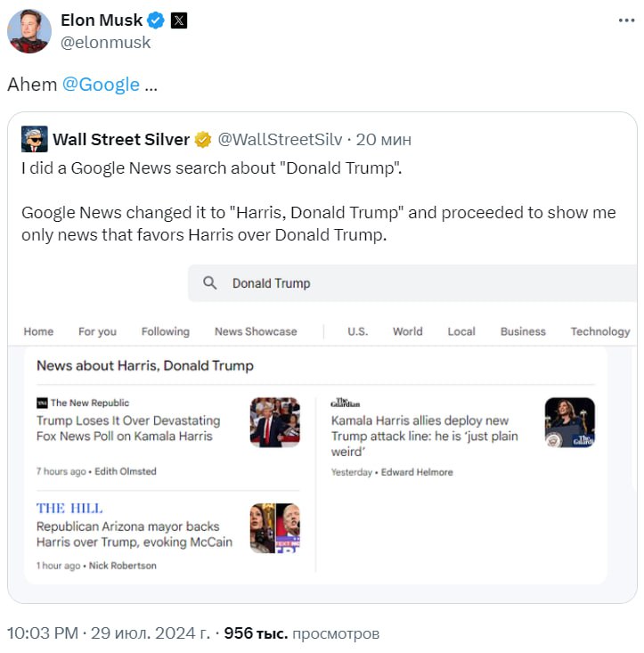The height and width of the screenshot is (653, 644).
Task: Click The Guardian logo above headline
Action: tap(345, 403)
